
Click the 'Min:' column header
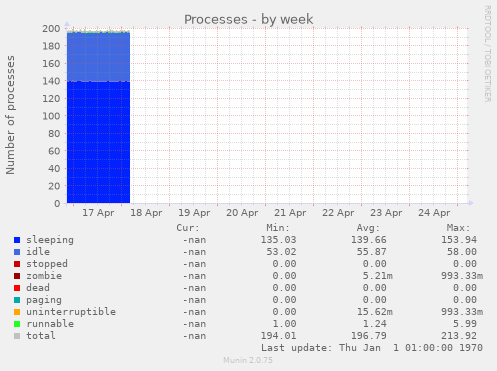pos(278,228)
